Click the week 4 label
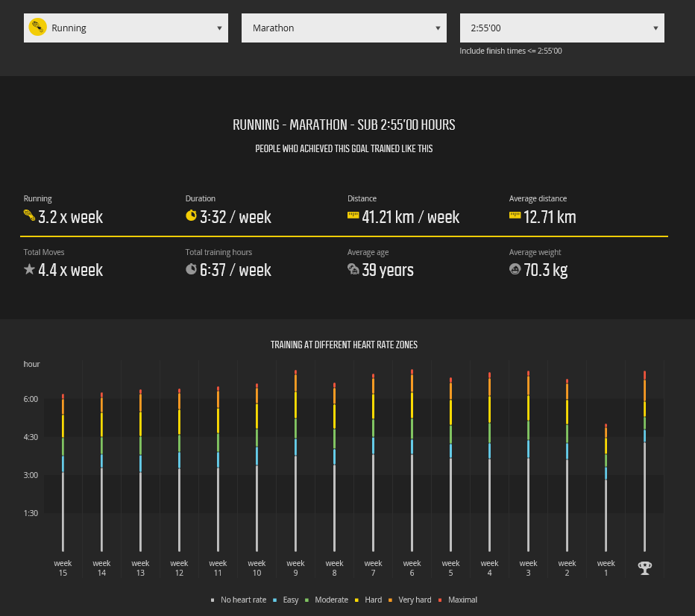The image size is (695, 616). click(x=489, y=568)
